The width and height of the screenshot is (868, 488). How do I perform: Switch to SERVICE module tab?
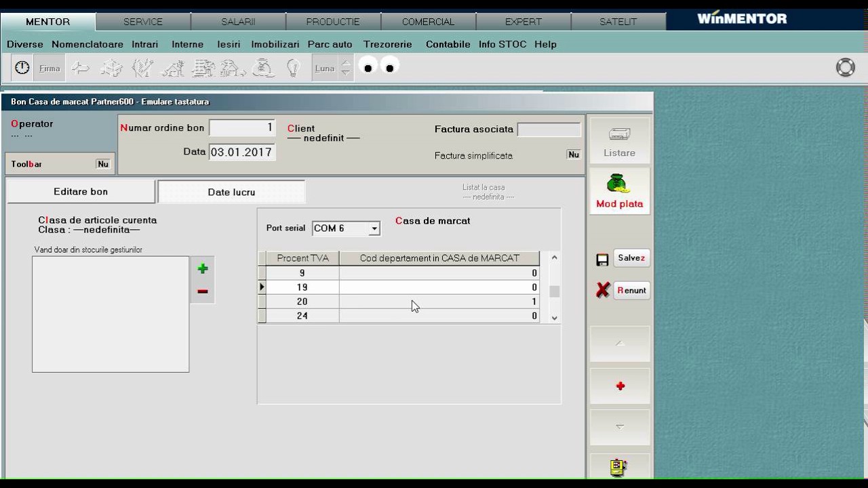coord(143,22)
